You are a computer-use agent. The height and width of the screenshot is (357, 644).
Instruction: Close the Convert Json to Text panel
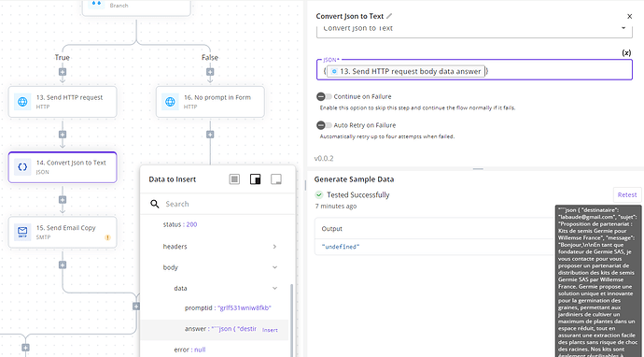coord(630,17)
